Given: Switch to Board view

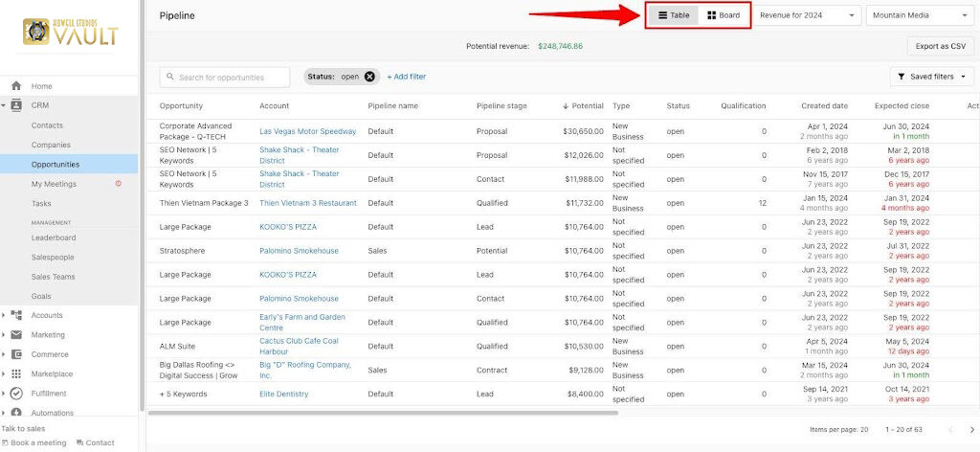Looking at the screenshot, I should pyautogui.click(x=724, y=15).
